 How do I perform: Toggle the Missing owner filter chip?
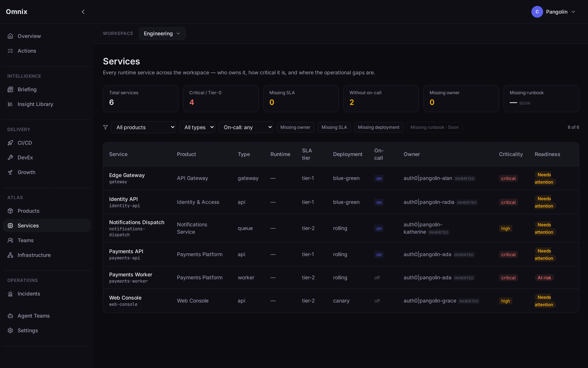click(x=295, y=127)
